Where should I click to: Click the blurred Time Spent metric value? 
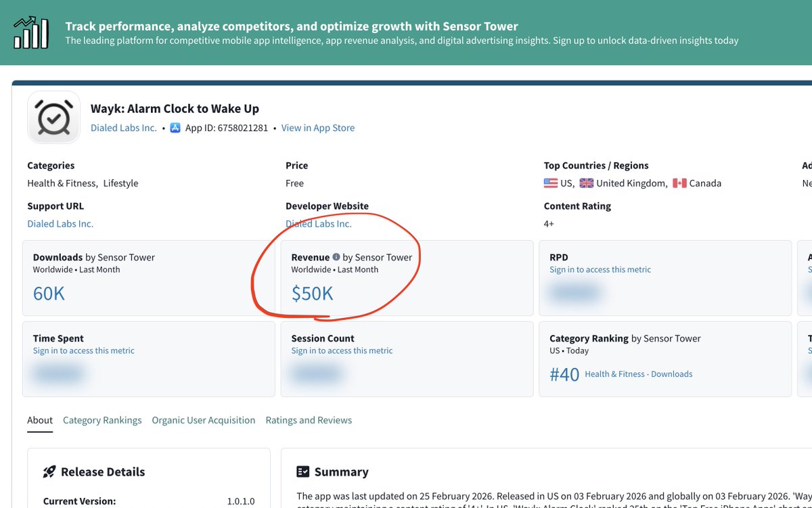(x=58, y=374)
